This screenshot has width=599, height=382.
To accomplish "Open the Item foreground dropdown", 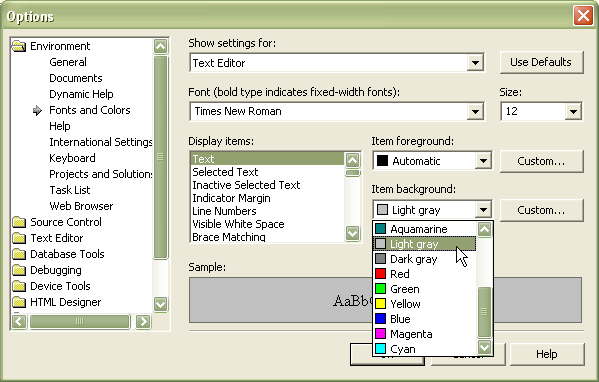I will [x=483, y=161].
